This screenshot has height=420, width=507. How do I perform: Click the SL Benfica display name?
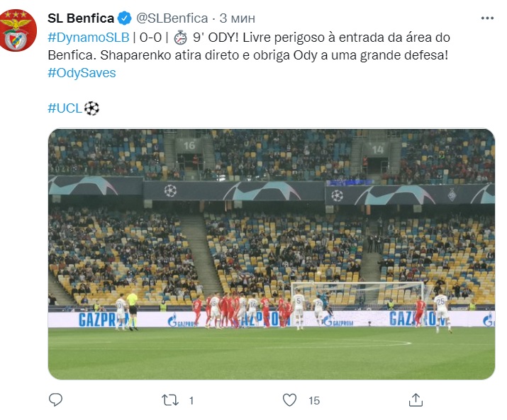click(80, 18)
